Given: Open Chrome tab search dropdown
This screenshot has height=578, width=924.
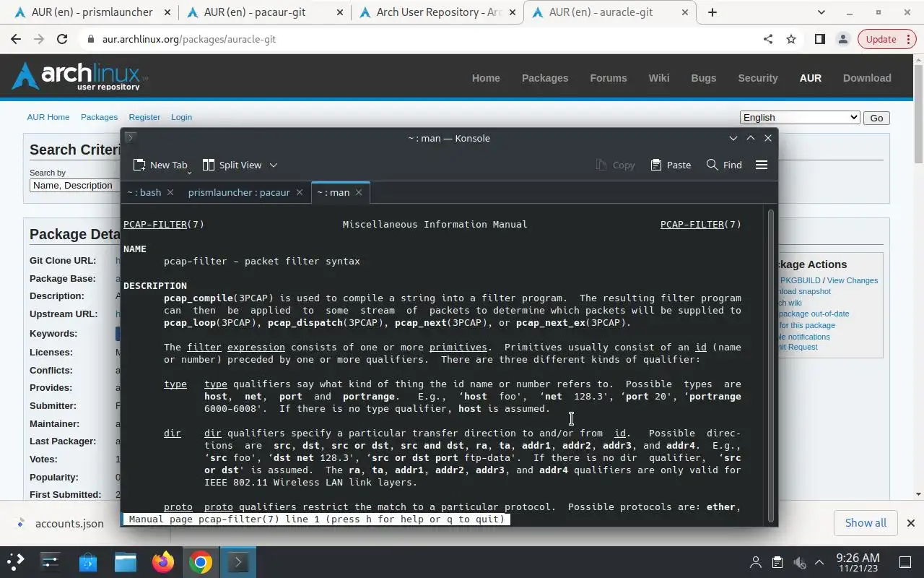Looking at the screenshot, I should 821,12.
